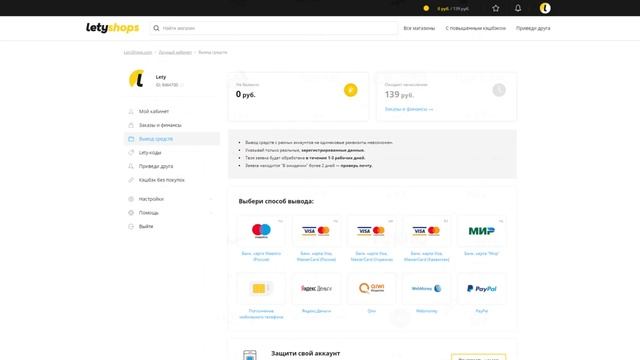This screenshot has width=640, height=360.
Task: Open Кэшбэк без покупок in sidebar
Action: click(x=162, y=180)
